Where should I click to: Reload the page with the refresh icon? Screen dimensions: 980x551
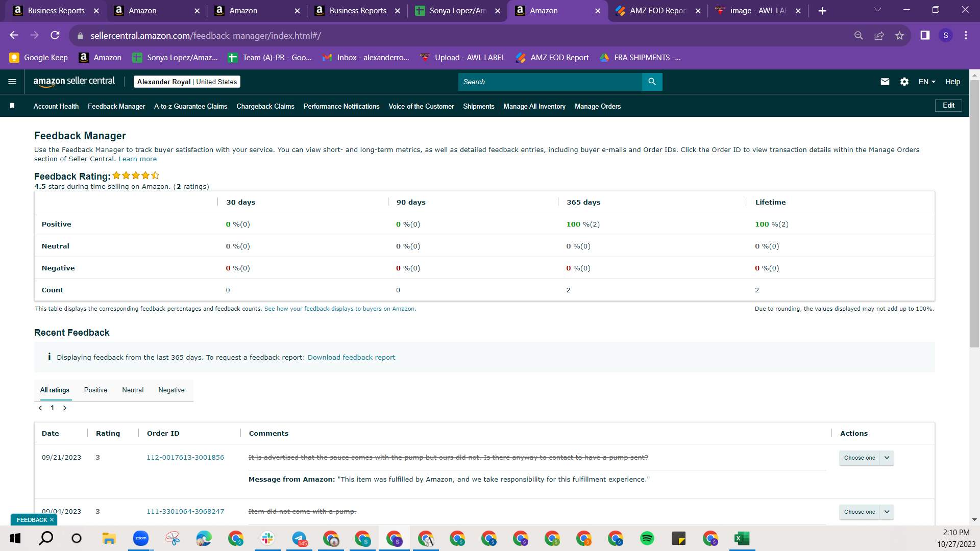click(x=55, y=35)
